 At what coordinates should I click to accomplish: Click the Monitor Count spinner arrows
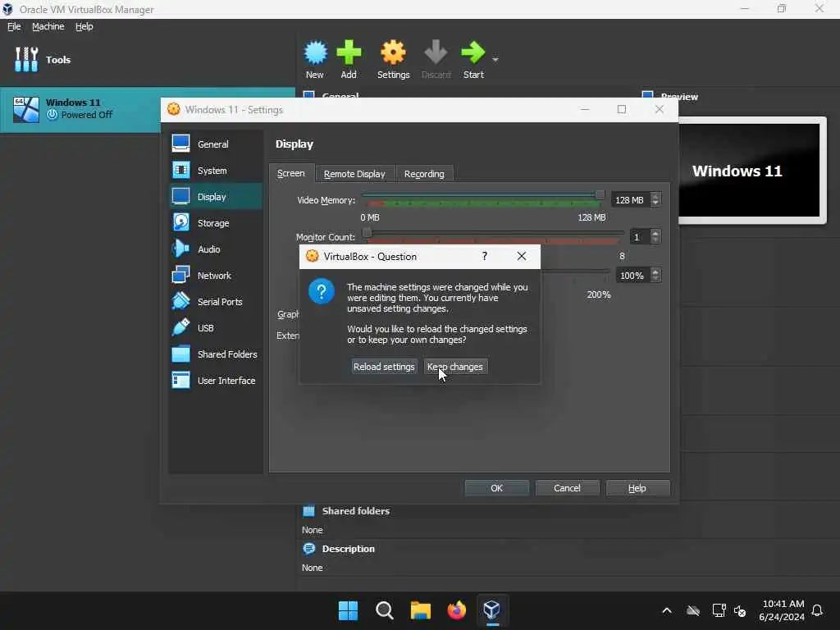click(x=655, y=237)
